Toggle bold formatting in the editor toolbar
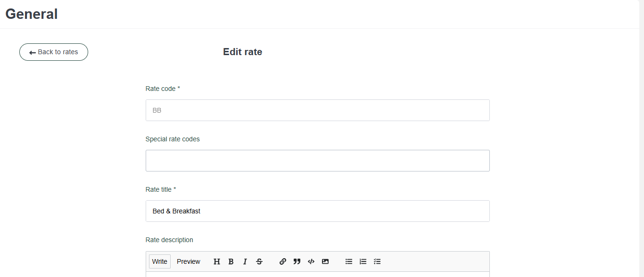The image size is (644, 277). tap(231, 261)
